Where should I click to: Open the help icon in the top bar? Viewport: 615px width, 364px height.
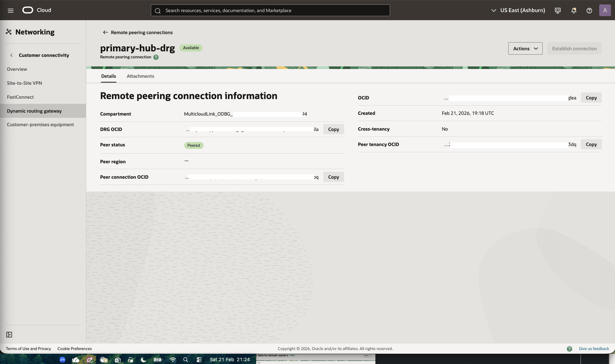click(590, 10)
